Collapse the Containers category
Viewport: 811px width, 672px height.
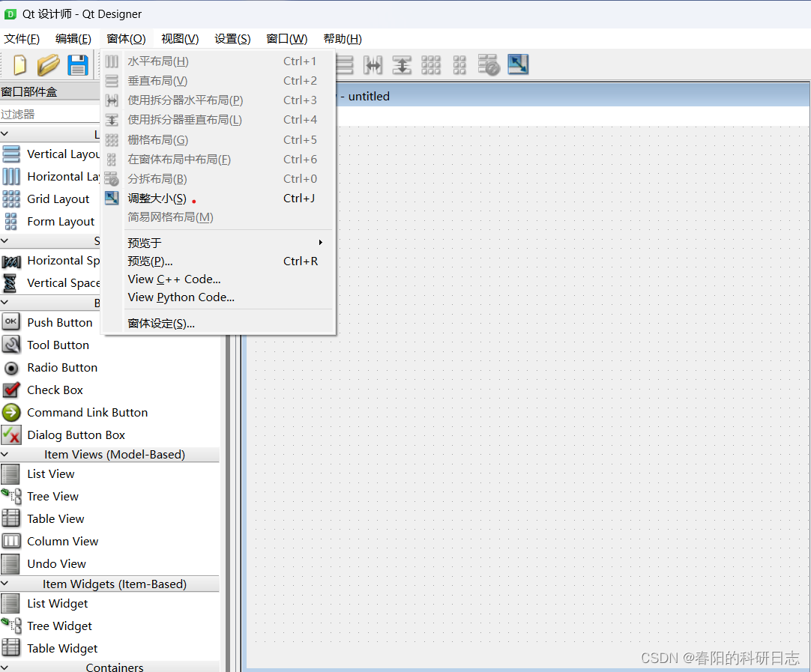[x=4, y=667]
